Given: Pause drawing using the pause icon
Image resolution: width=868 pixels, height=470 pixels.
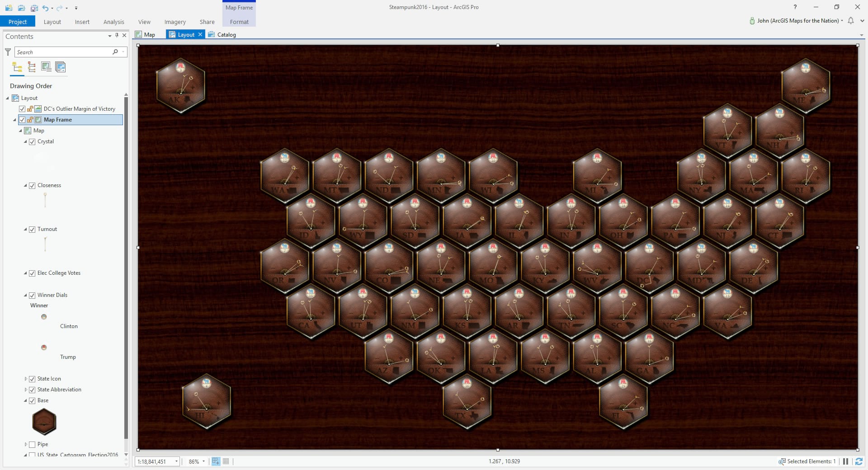Looking at the screenshot, I should click(845, 461).
